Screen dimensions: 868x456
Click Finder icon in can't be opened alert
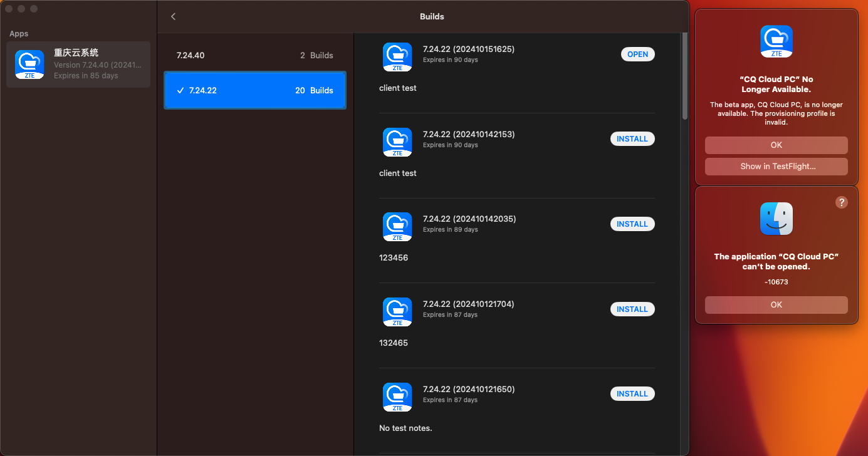(776, 219)
